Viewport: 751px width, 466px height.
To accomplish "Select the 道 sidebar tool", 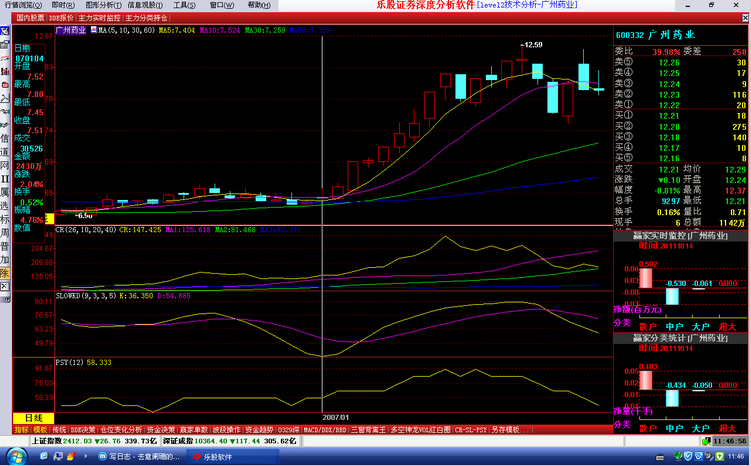I will click(5, 152).
